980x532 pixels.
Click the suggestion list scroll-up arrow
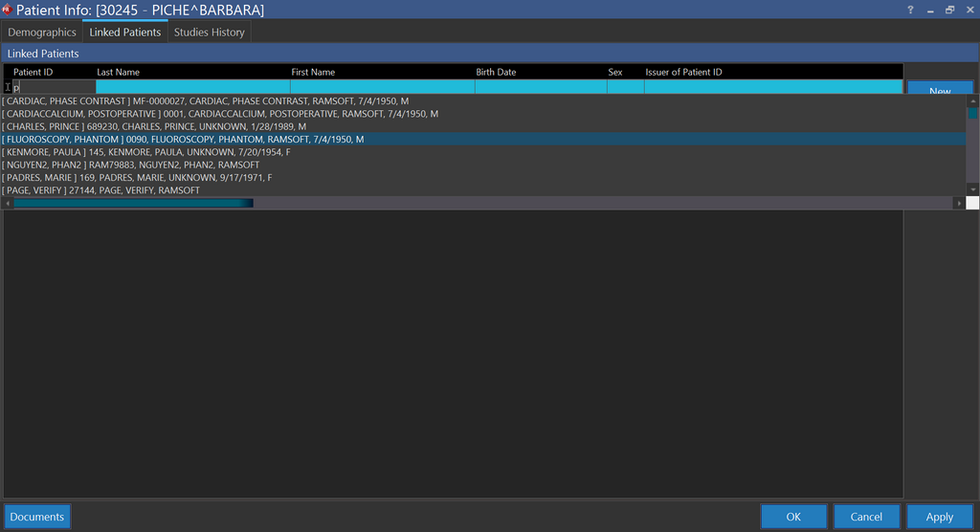(972, 100)
